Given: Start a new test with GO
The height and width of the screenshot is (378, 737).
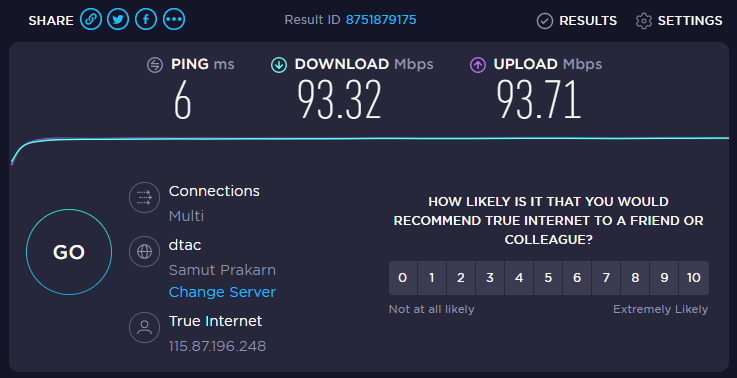Looking at the screenshot, I should point(69,252).
